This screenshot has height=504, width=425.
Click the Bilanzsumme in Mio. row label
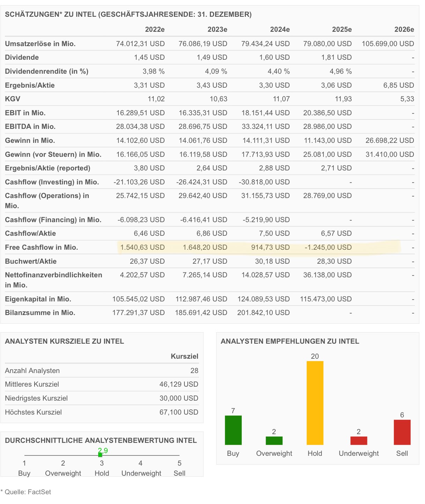pos(40,313)
